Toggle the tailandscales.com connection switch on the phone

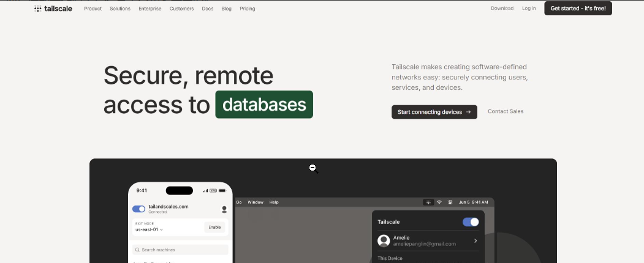pos(139,209)
